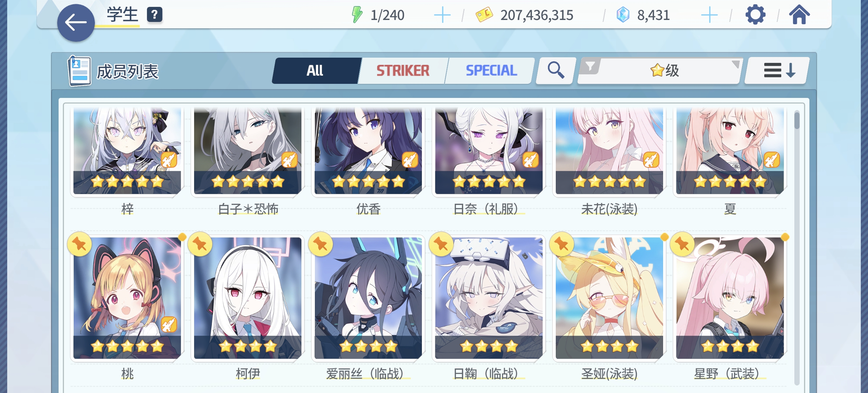Screen dimensions: 868x393
Task: Select the All tab
Action: [316, 70]
